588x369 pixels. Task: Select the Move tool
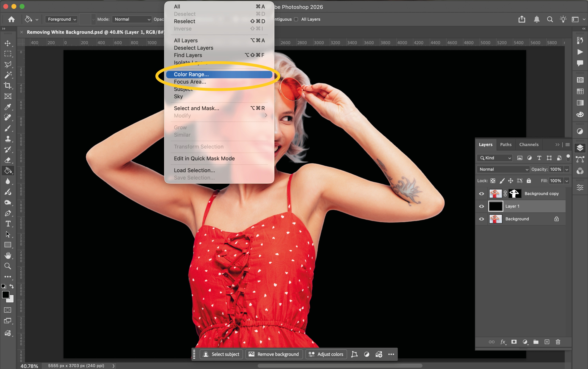click(8, 43)
